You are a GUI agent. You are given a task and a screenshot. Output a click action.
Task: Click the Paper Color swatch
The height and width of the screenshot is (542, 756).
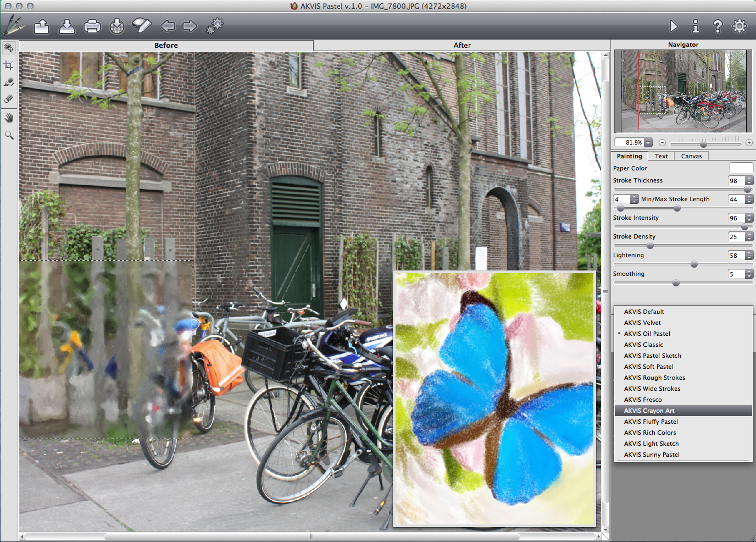click(x=741, y=168)
